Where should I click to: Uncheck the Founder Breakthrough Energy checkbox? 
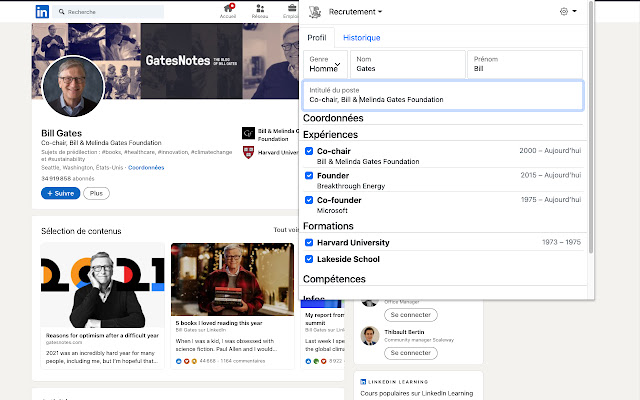pos(309,176)
